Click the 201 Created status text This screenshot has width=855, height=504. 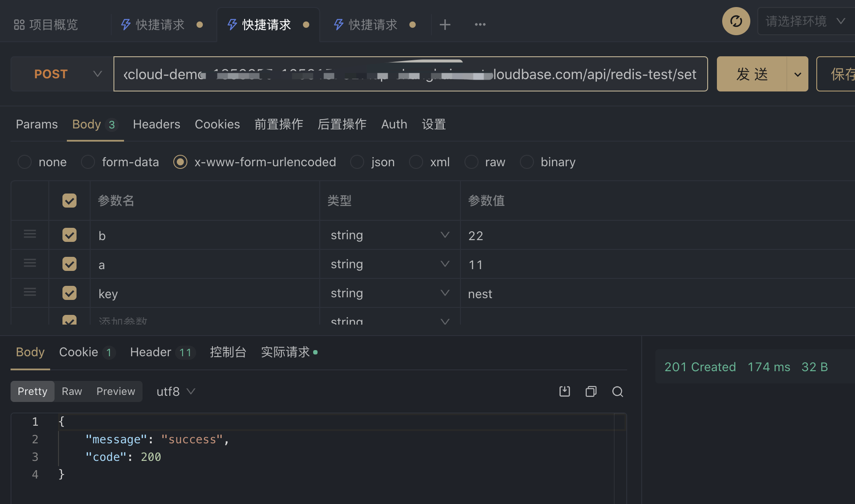click(x=700, y=367)
